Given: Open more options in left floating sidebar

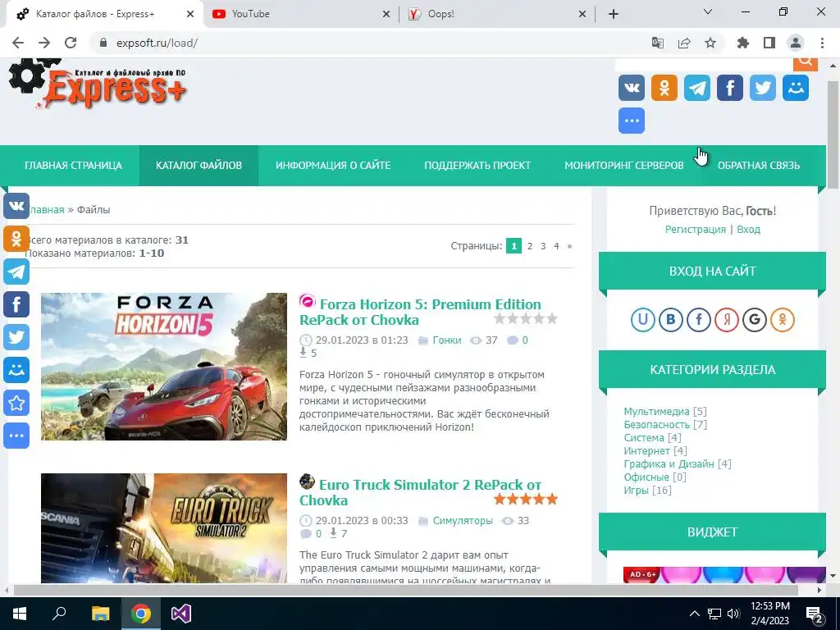Looking at the screenshot, I should [x=16, y=436].
